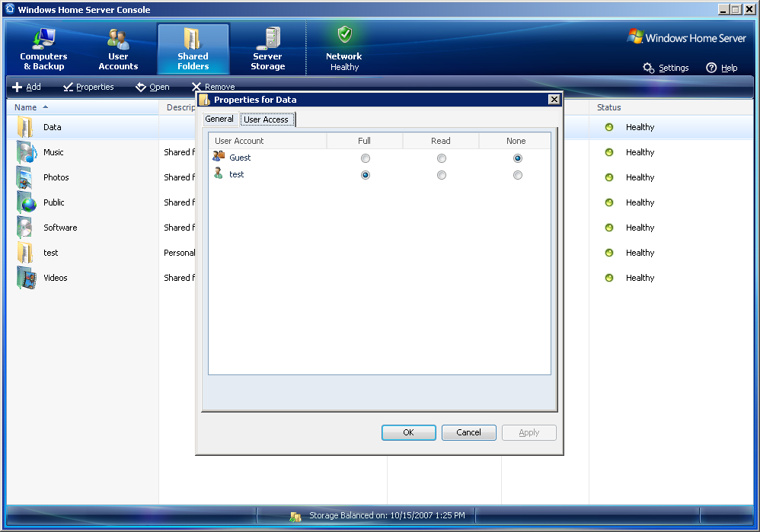This screenshot has width=760, height=532.
Task: Select the Videos folder icon
Action: click(26, 278)
